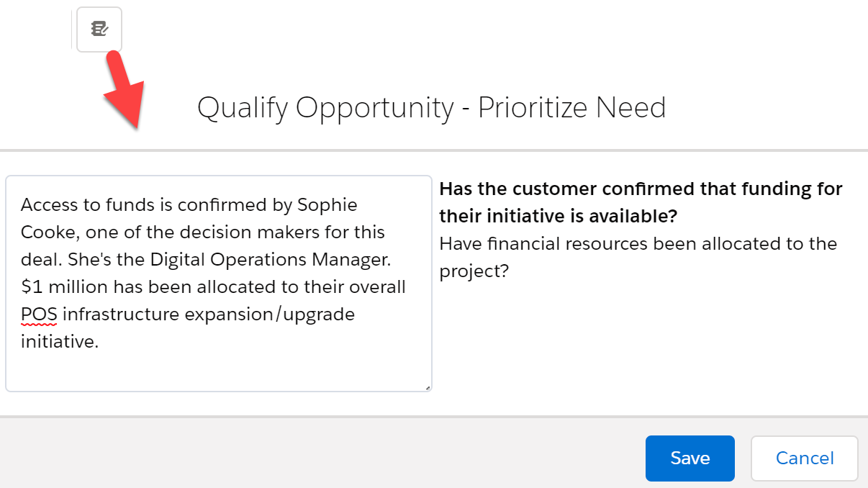
Task: Click empty space below notes text
Action: [218, 371]
